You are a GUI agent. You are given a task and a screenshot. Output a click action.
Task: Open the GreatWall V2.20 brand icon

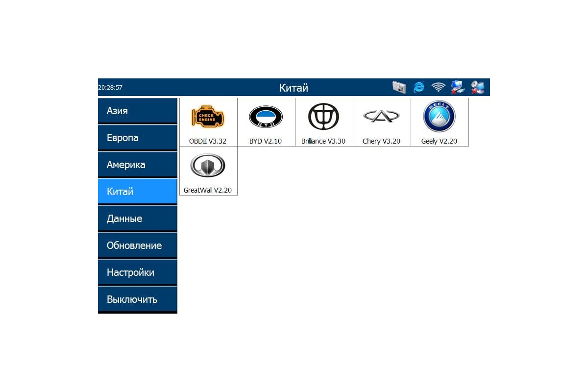click(208, 166)
